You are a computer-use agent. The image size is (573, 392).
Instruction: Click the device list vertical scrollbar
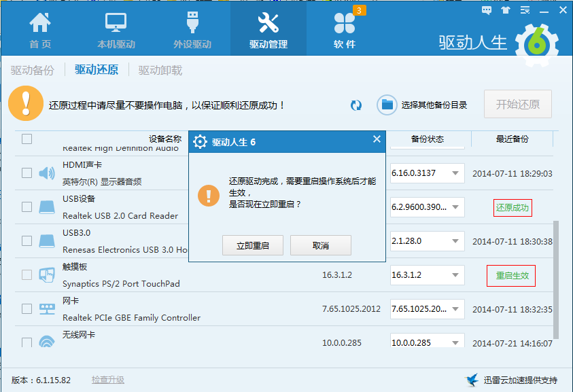point(556,279)
